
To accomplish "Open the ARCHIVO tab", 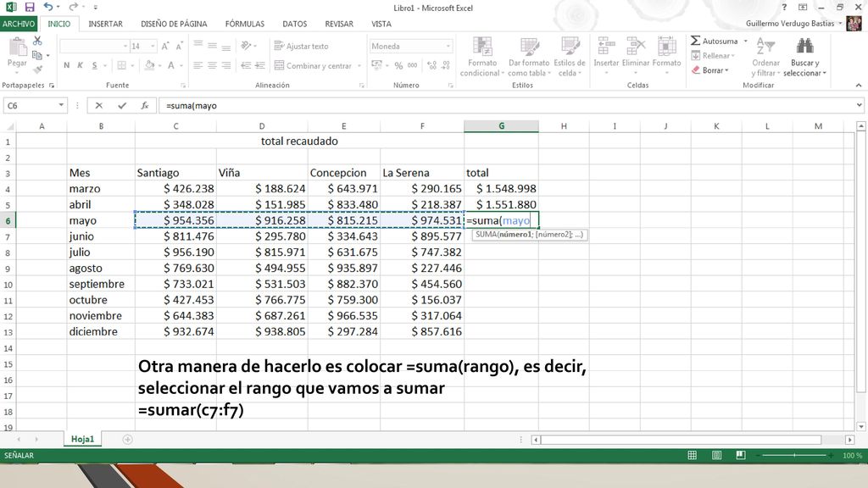I will [x=19, y=24].
